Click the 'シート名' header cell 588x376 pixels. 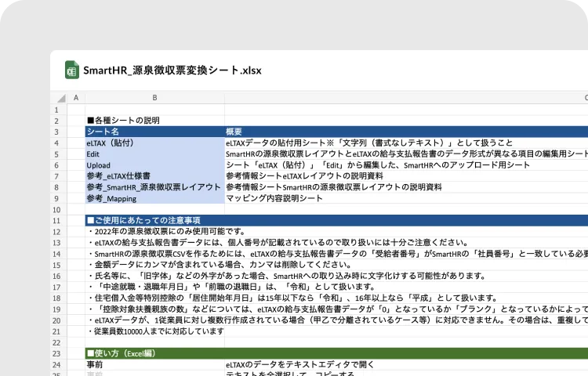click(155, 132)
